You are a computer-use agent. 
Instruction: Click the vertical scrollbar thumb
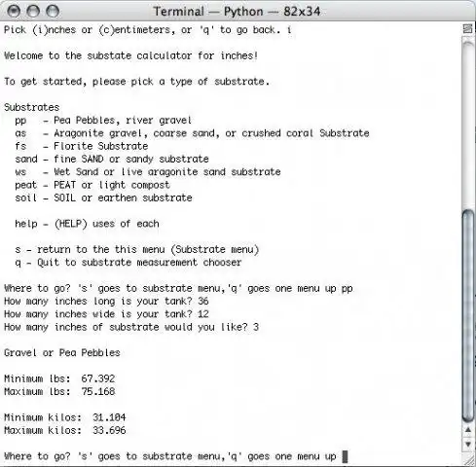pos(468,316)
